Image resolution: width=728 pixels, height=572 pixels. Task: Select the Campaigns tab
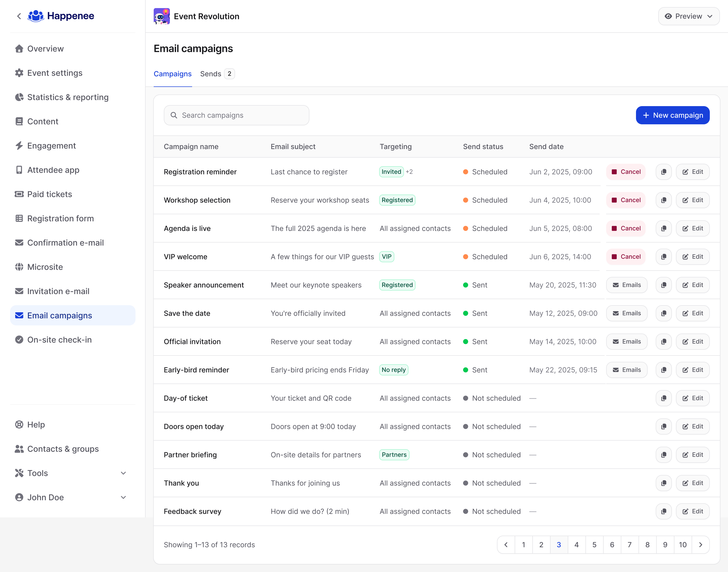(173, 74)
